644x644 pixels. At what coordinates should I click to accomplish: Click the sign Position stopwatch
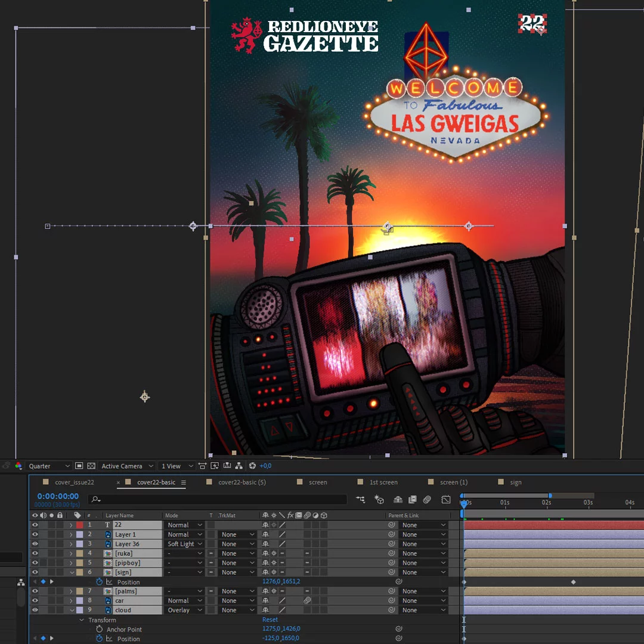click(x=99, y=581)
